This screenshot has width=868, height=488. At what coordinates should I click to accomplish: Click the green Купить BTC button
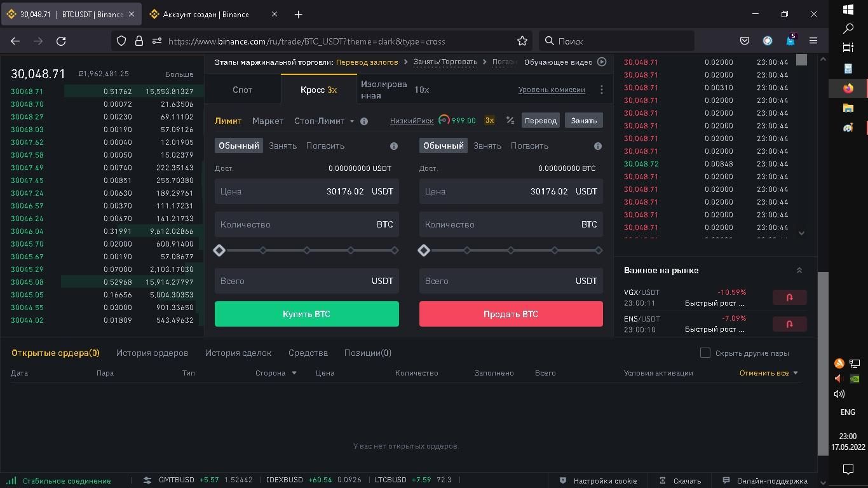[307, 314]
